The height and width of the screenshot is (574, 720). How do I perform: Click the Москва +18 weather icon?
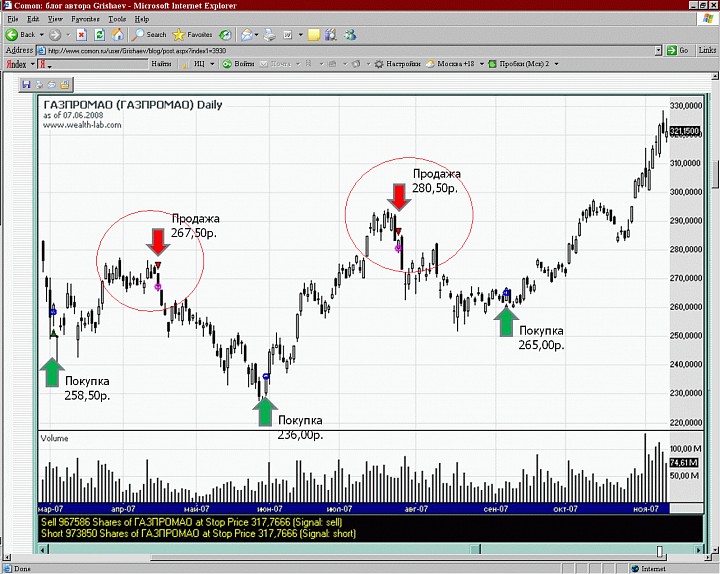[430, 64]
